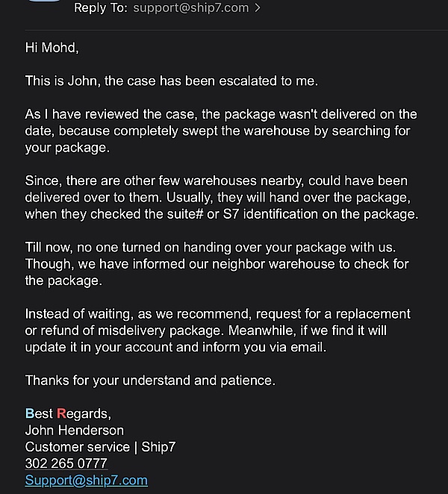Click the "Thanks for your understand" line

pyautogui.click(x=150, y=380)
